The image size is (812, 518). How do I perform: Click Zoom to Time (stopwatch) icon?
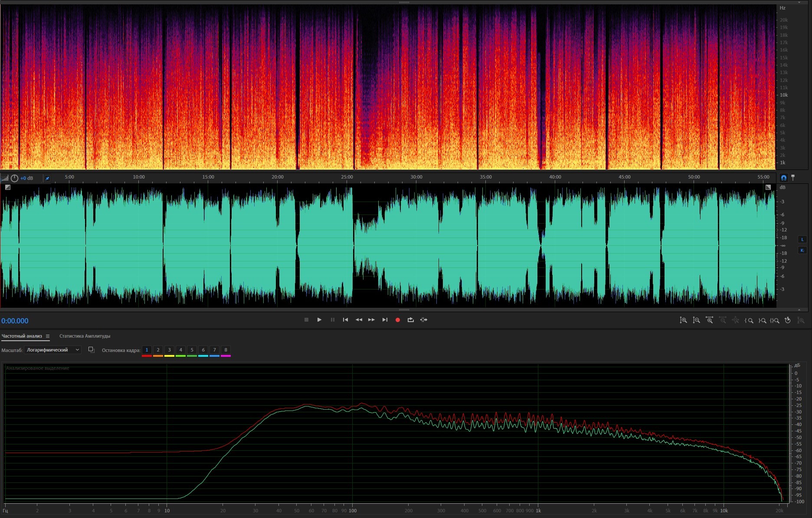click(788, 320)
